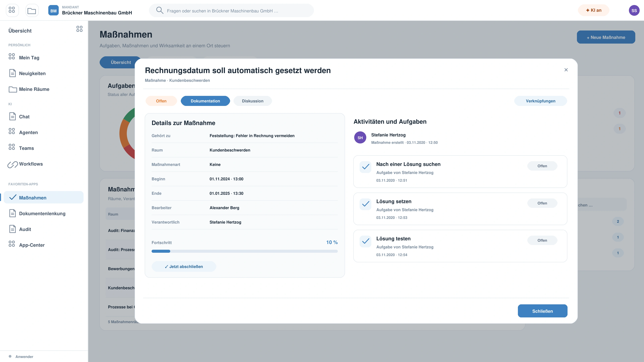
Task: Click the Schließen button
Action: (543, 311)
